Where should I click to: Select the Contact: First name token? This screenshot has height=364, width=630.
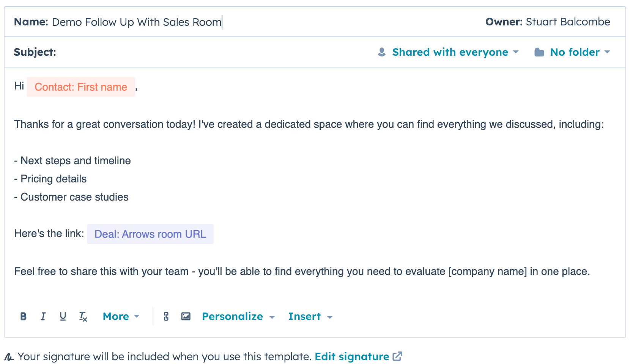pos(81,87)
